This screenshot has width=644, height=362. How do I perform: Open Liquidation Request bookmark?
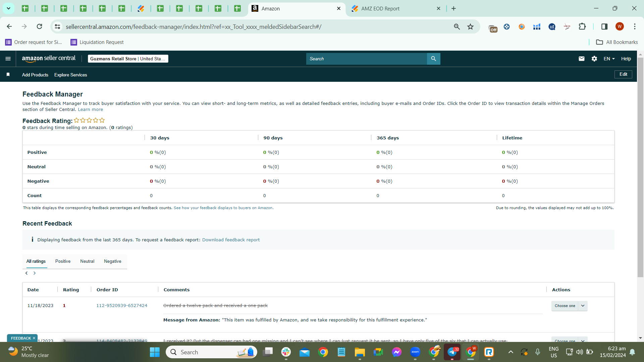pos(97,42)
